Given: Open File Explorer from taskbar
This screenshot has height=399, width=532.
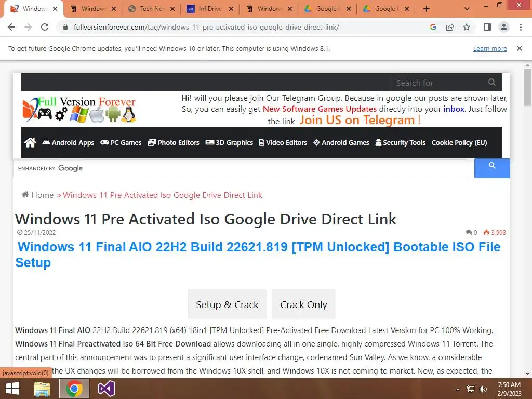Looking at the screenshot, I should click(42, 389).
